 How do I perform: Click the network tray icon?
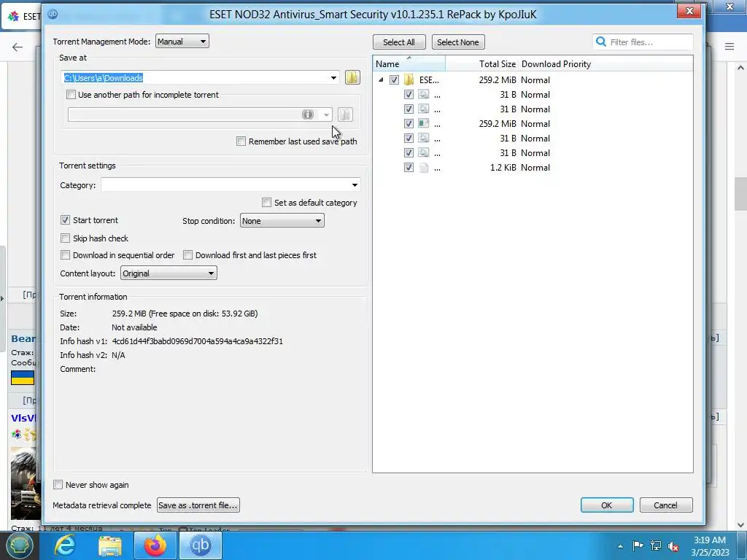(656, 546)
